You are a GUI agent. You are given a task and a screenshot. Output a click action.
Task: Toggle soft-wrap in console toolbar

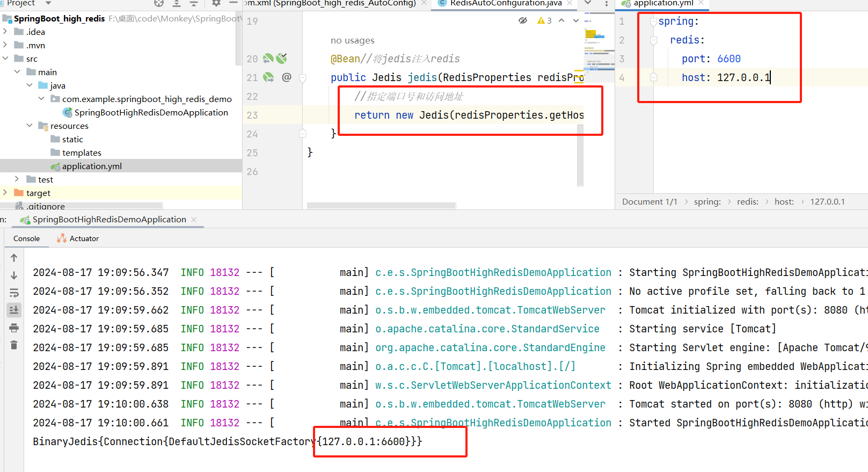click(x=14, y=293)
